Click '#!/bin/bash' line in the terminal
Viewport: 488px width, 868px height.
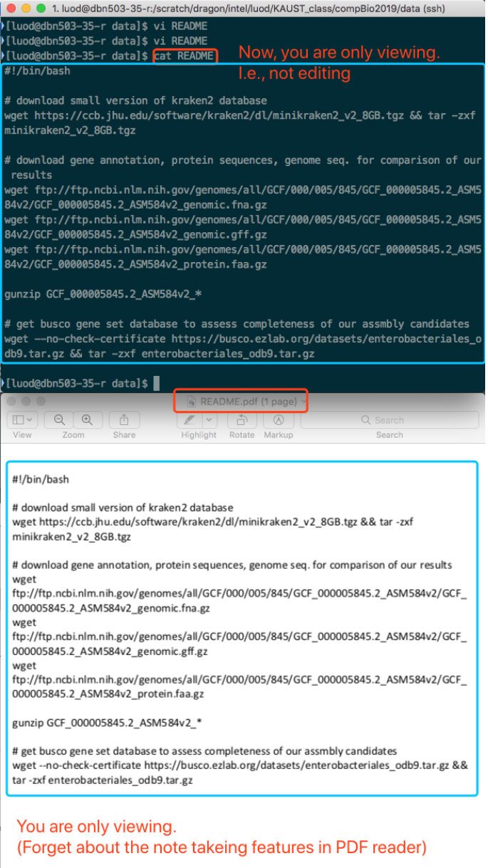click(37, 70)
